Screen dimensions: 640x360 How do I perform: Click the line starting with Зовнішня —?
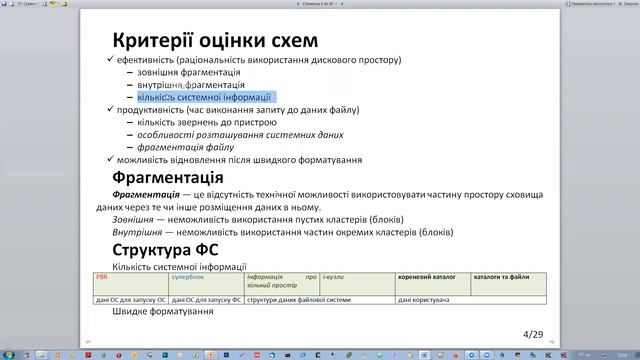(x=258, y=220)
